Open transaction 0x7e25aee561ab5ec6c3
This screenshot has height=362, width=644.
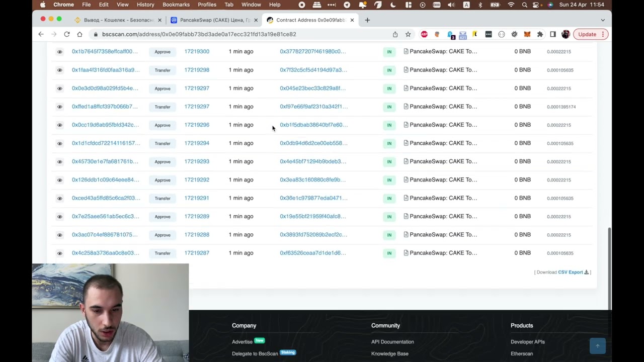pyautogui.click(x=105, y=216)
